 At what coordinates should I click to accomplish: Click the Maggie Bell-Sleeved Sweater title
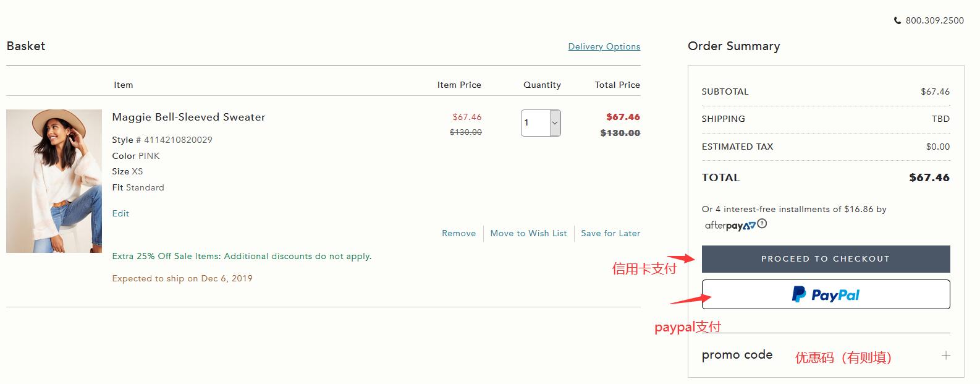click(188, 117)
